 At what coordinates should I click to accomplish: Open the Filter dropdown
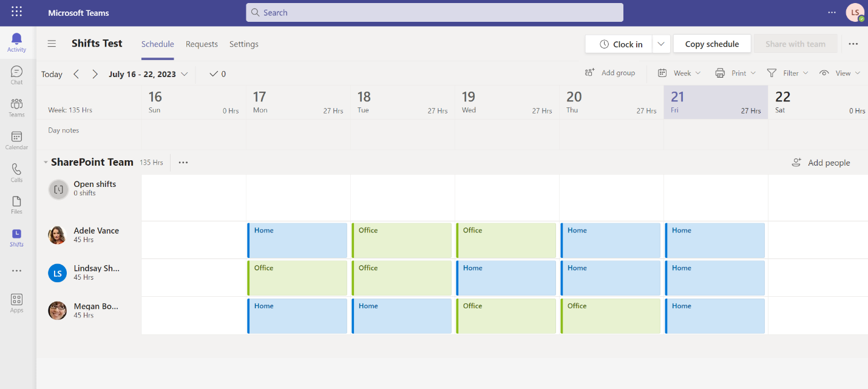(x=787, y=73)
